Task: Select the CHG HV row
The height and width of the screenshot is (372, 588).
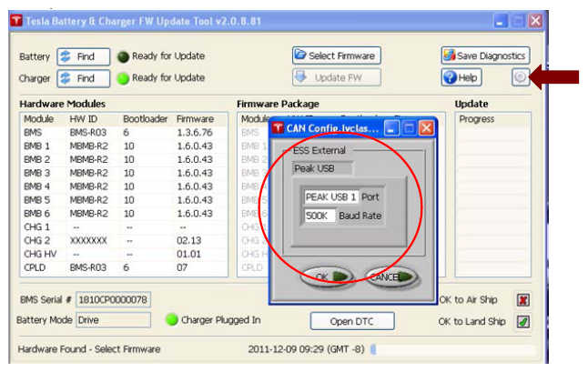Action: [x=124, y=254]
